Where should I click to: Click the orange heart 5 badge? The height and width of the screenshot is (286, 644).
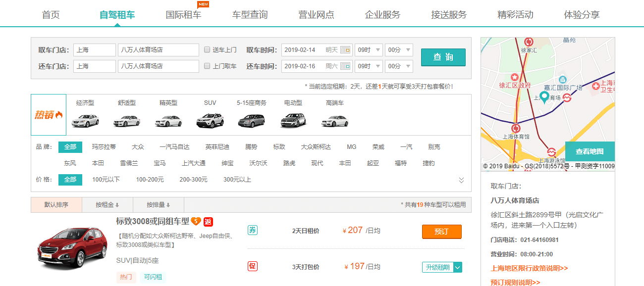tap(196, 221)
